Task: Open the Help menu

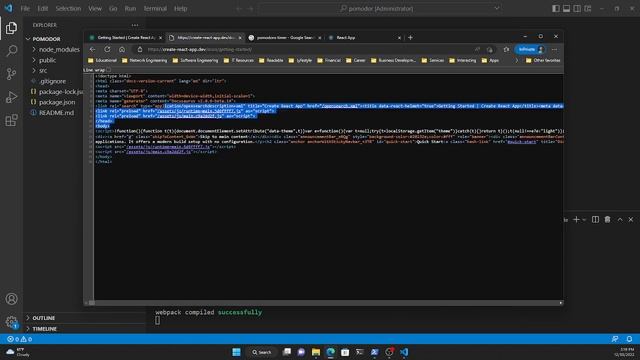Action: point(180,8)
